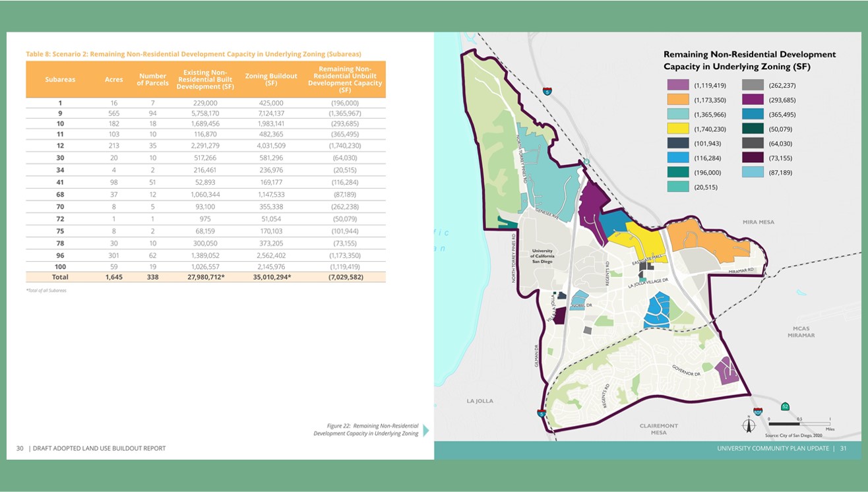Click the table cell '7,124,137'

tap(270, 113)
